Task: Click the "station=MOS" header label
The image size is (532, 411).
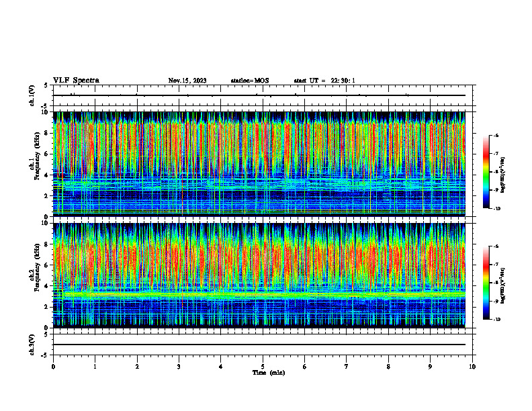Action: pyautogui.click(x=250, y=81)
